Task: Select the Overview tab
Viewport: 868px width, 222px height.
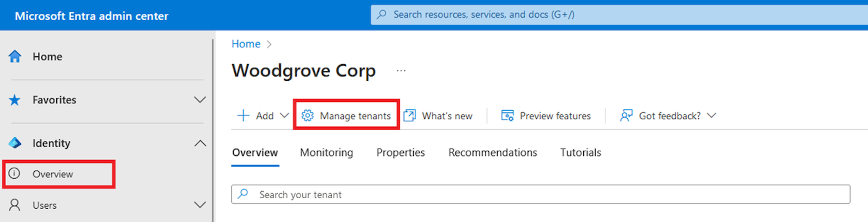Action: tap(255, 152)
